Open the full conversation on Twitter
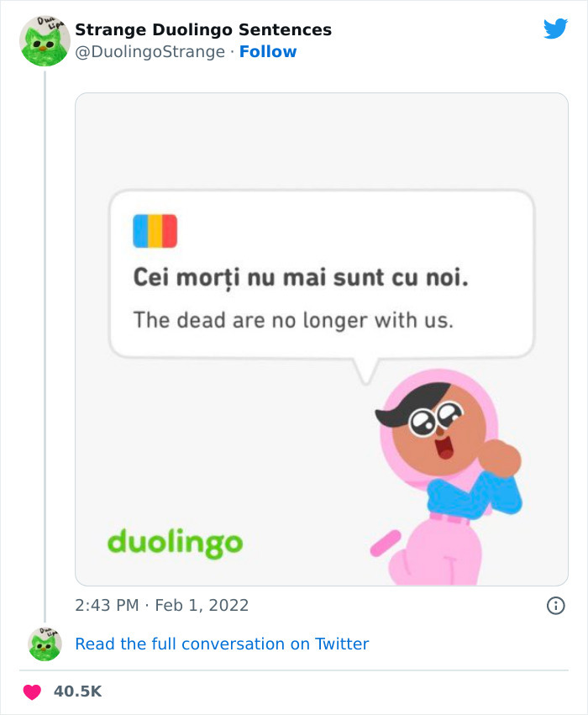Viewport: 588px width, 715px height. point(223,644)
